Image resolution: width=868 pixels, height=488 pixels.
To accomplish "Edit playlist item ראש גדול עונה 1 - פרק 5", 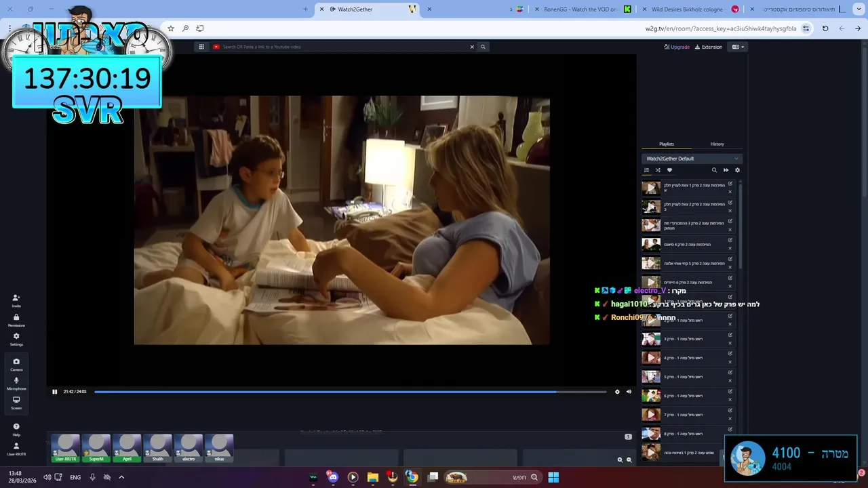I will coord(730,373).
